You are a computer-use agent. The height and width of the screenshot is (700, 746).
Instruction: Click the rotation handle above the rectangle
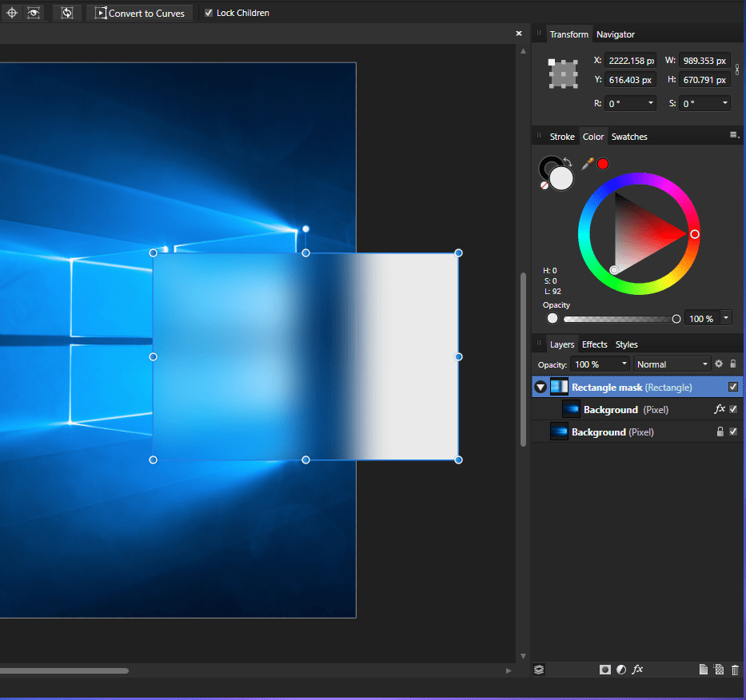pyautogui.click(x=305, y=229)
